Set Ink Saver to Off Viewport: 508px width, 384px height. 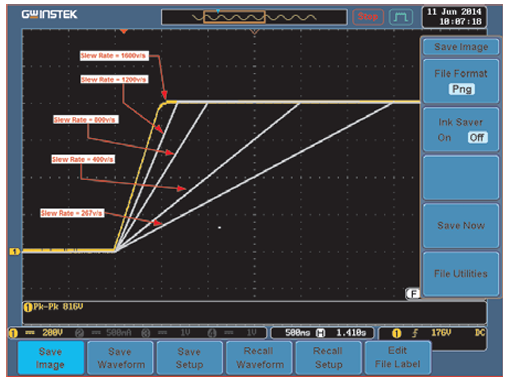(x=477, y=137)
